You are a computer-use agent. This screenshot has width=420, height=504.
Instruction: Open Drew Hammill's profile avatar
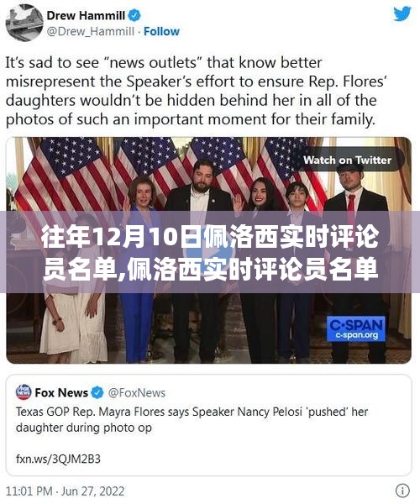(x=24, y=23)
